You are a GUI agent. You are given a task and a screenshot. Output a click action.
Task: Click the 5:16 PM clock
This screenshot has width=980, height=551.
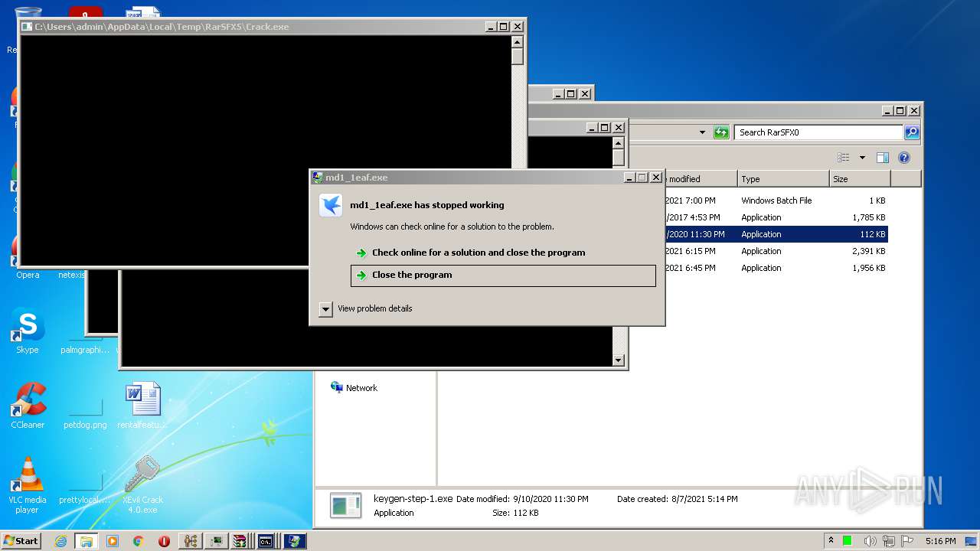(940, 541)
